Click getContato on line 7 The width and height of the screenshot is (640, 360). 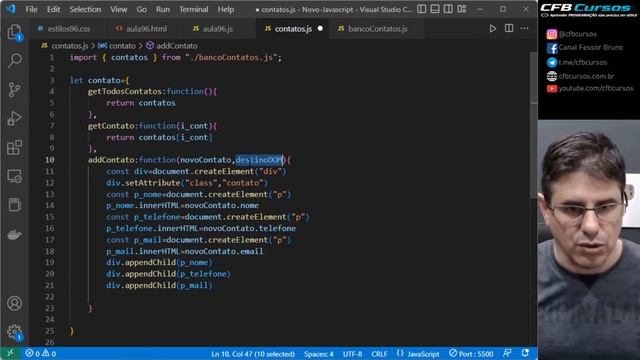(x=111, y=126)
